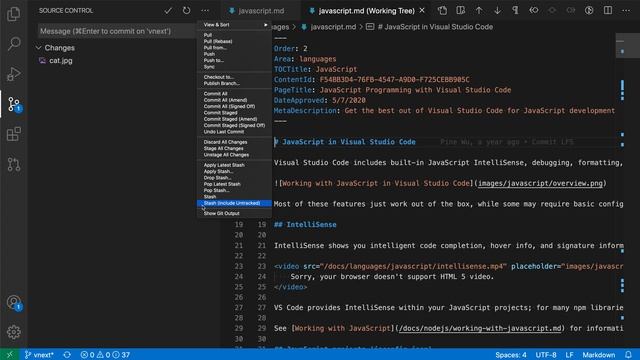The width and height of the screenshot is (640, 360).
Task: Click the commit message input field
Action: click(117, 31)
